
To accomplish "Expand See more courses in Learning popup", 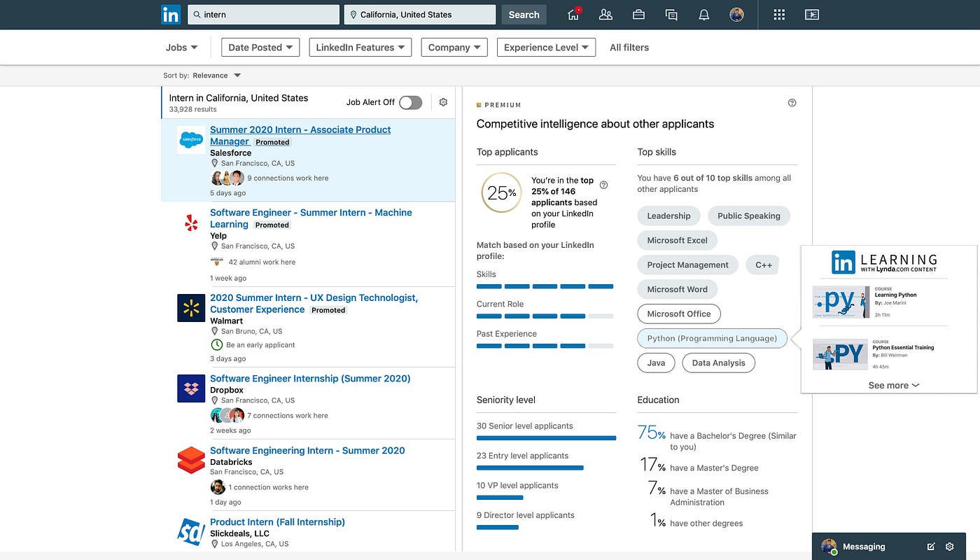I will (x=894, y=385).
